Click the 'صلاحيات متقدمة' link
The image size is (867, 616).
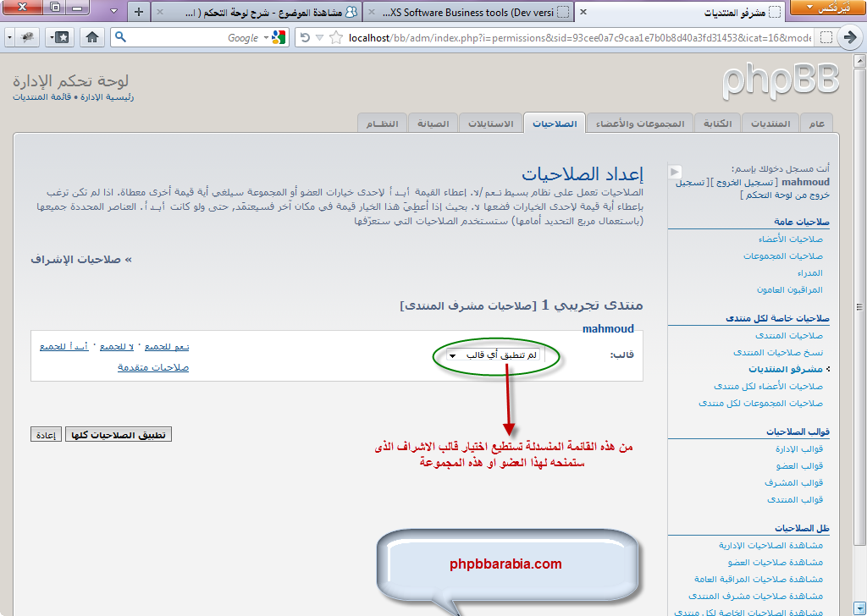click(x=153, y=367)
